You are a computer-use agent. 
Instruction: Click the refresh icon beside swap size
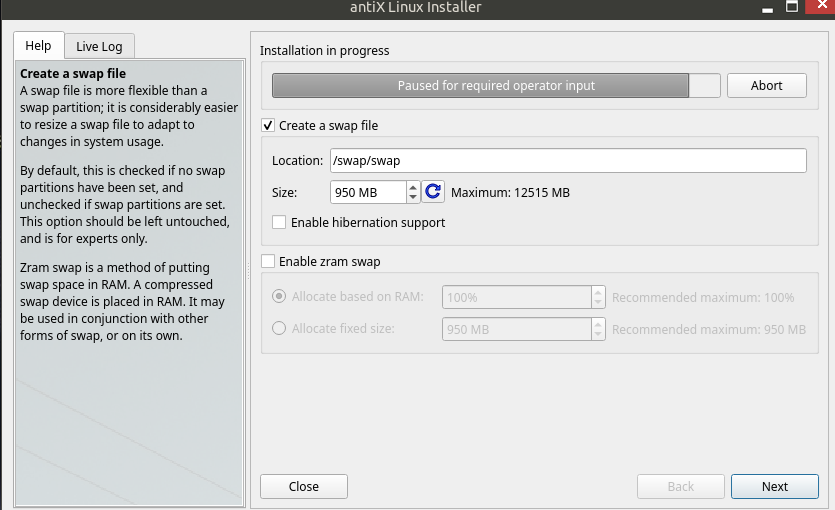(x=433, y=192)
